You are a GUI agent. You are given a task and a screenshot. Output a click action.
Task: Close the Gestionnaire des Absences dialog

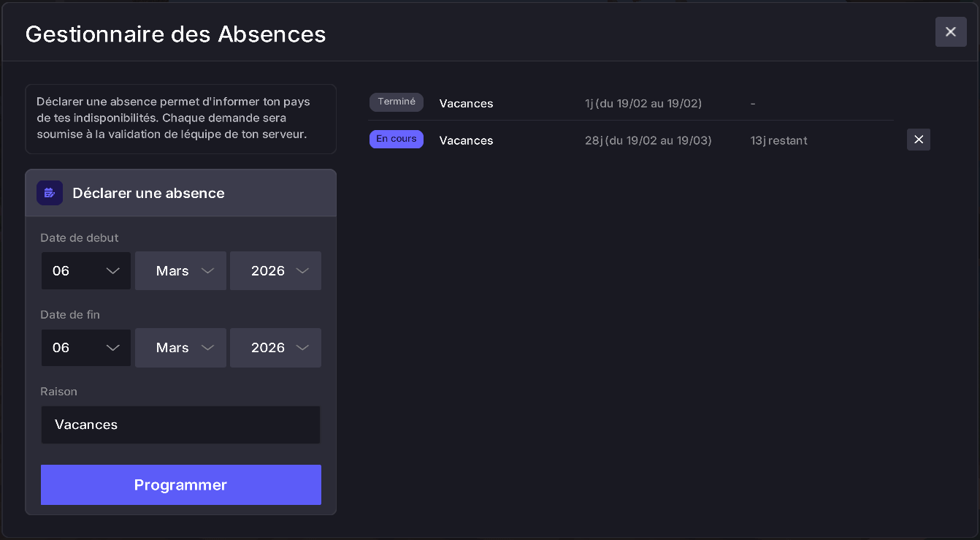pyautogui.click(x=951, y=31)
